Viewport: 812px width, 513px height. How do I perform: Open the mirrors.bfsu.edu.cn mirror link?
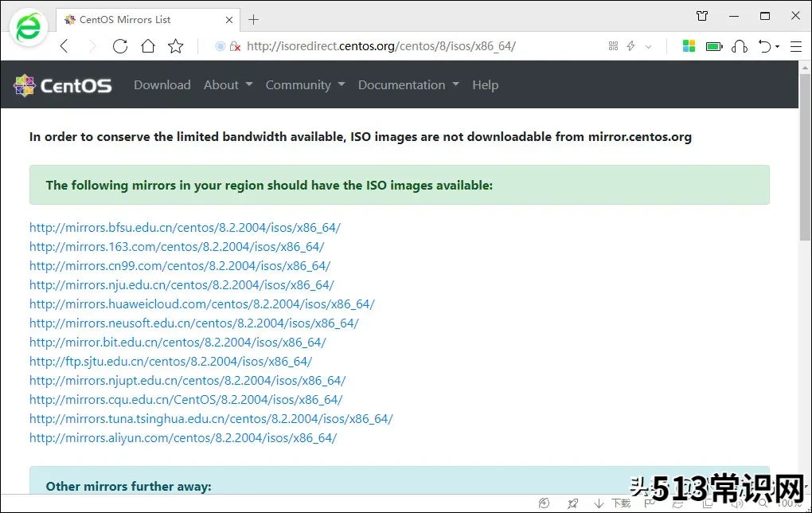[185, 228]
